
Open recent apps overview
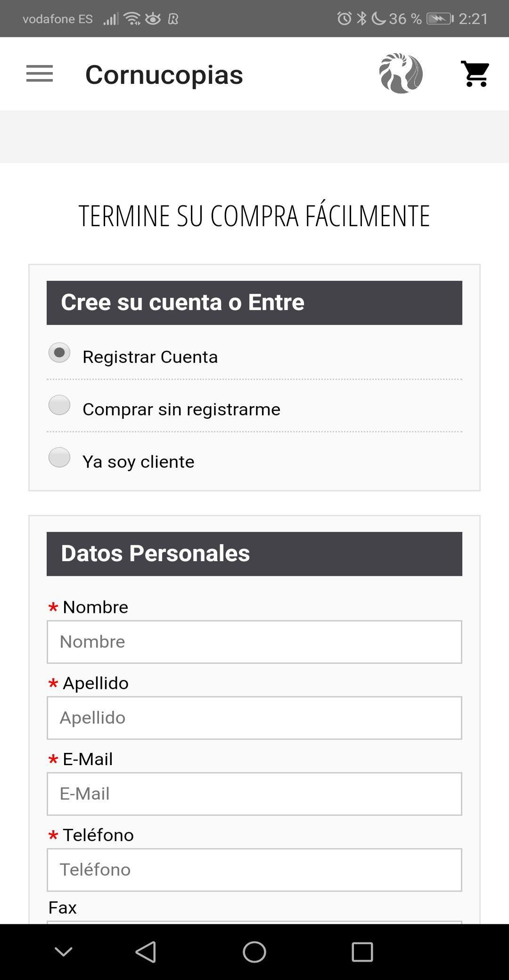tap(362, 952)
